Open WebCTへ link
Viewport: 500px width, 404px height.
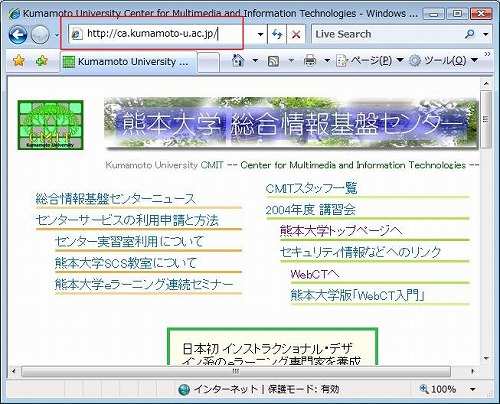[x=315, y=274]
